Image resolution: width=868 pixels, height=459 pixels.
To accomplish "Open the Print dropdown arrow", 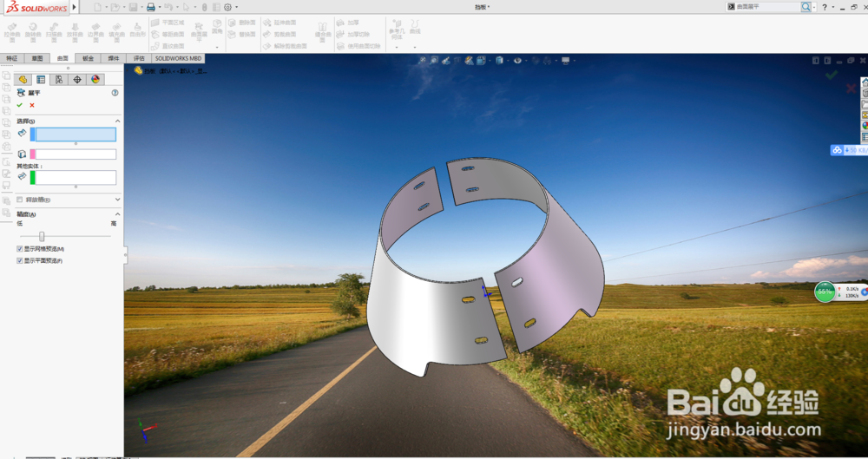I will [160, 7].
